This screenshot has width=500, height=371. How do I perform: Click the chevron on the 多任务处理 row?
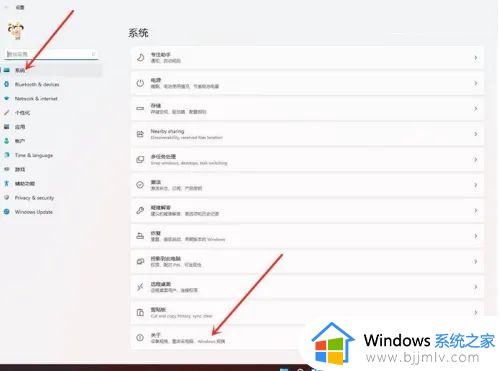coord(476,160)
